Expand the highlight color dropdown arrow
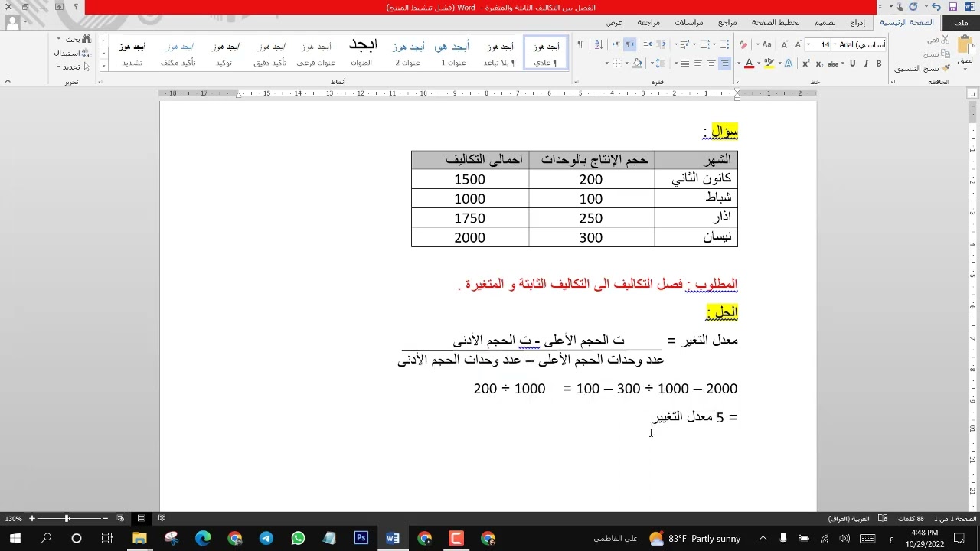 click(x=759, y=64)
